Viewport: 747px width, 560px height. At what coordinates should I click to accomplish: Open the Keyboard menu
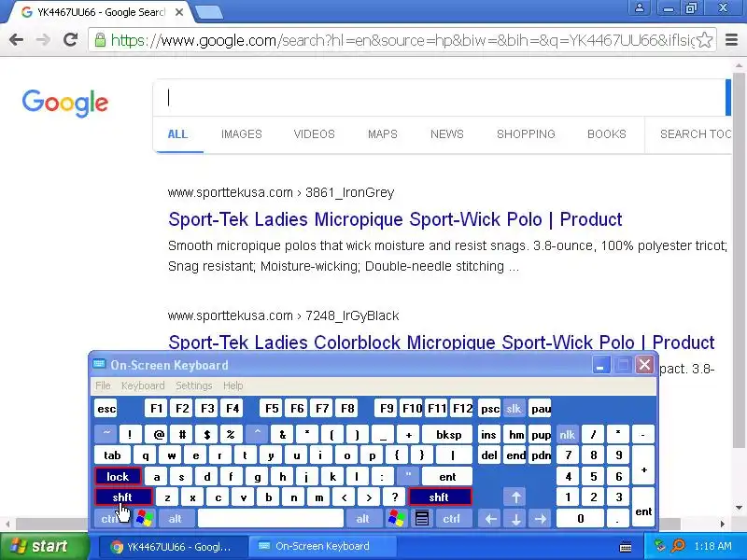click(143, 385)
